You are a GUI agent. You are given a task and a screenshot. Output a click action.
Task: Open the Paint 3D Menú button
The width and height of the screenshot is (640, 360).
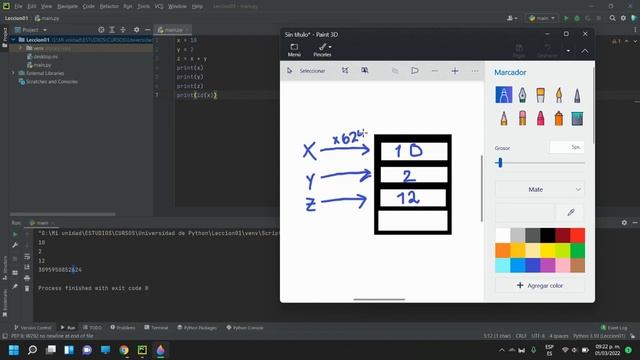(x=294, y=50)
